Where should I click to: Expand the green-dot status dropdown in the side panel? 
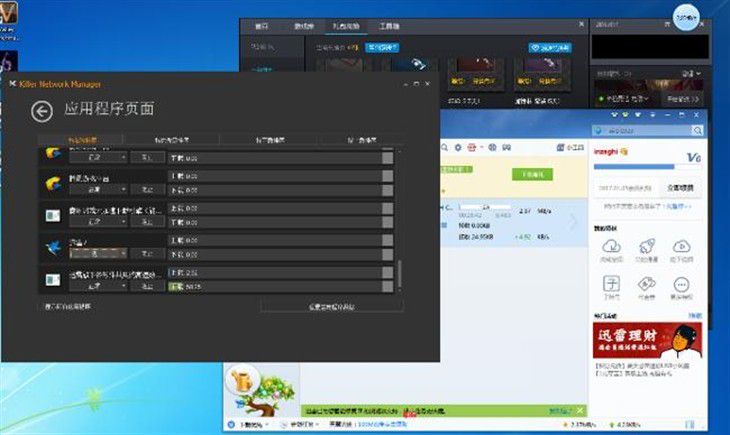pos(626,99)
